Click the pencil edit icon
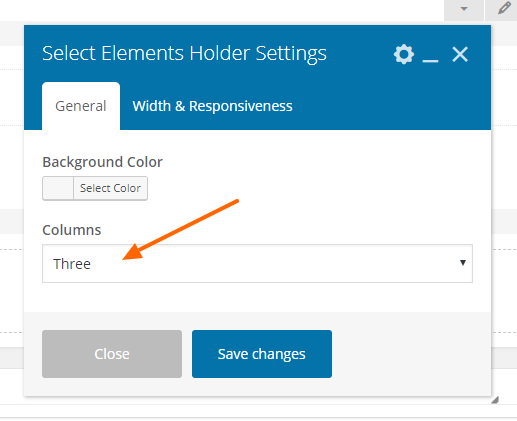This screenshot has width=517, height=421. tap(504, 8)
